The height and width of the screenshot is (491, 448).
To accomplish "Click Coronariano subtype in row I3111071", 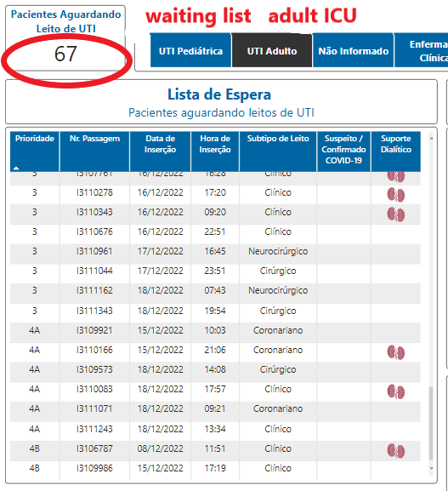I will coord(278,408).
